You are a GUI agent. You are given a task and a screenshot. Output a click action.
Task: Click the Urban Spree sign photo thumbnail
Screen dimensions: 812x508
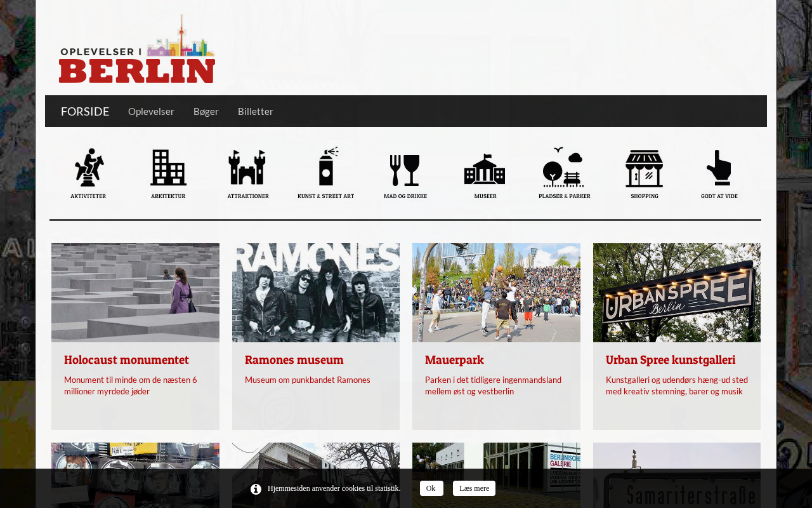[677, 293]
